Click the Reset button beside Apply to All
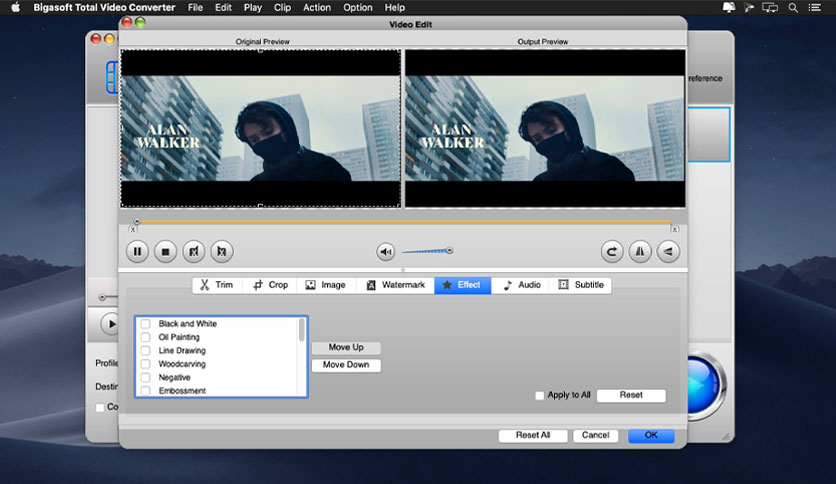Viewport: 836px width, 484px height. 631,396
